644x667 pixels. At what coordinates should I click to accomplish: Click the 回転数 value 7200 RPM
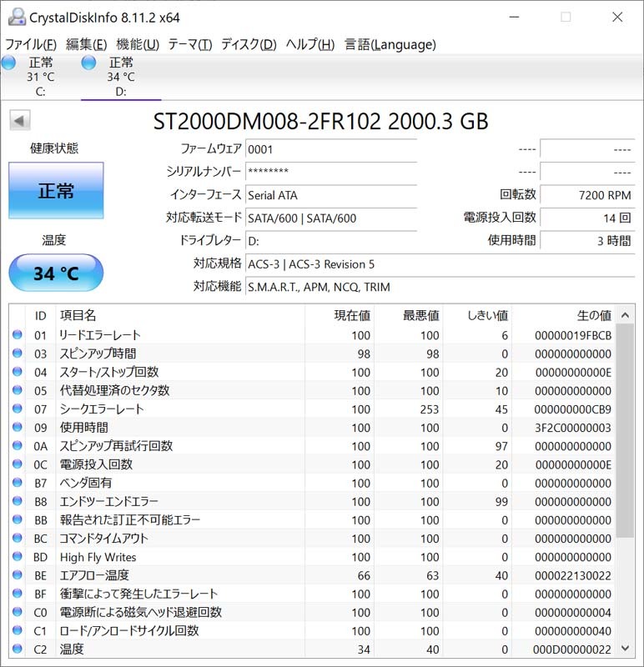pyautogui.click(x=587, y=195)
